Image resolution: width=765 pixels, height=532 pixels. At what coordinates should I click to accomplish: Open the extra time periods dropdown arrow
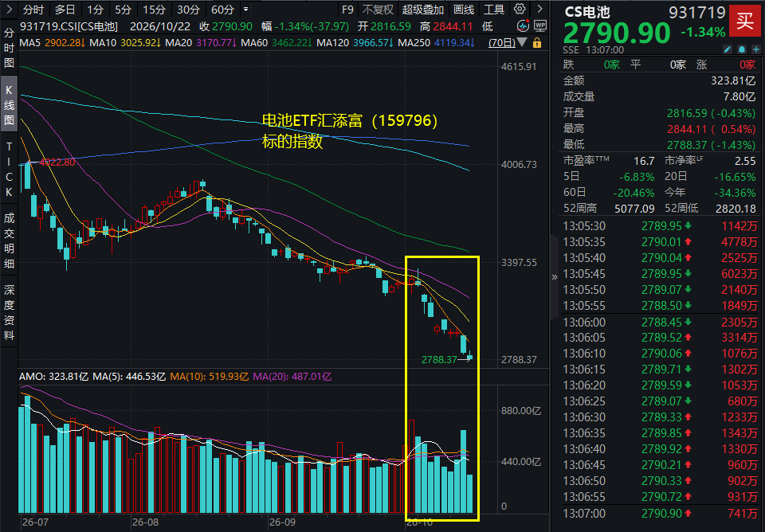(x=246, y=10)
